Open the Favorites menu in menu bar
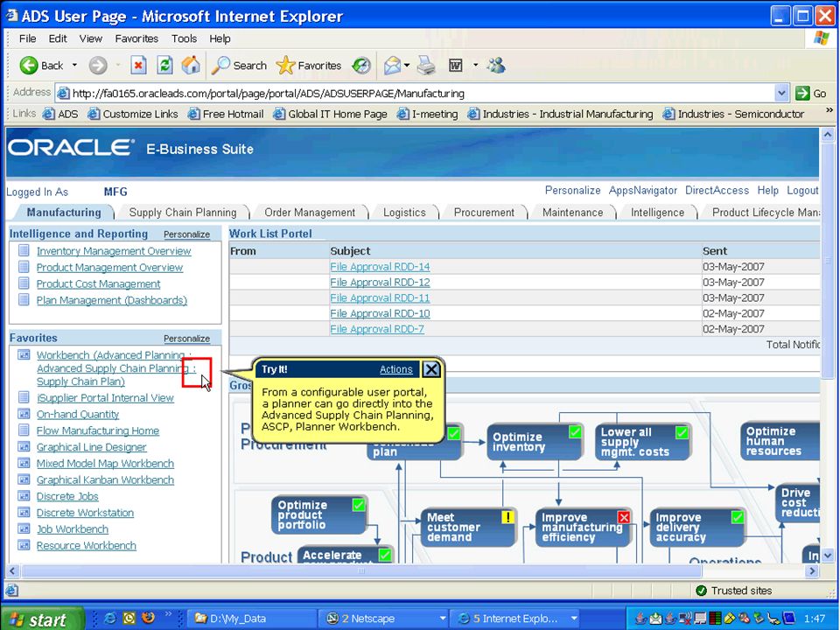The image size is (840, 630). tap(136, 38)
